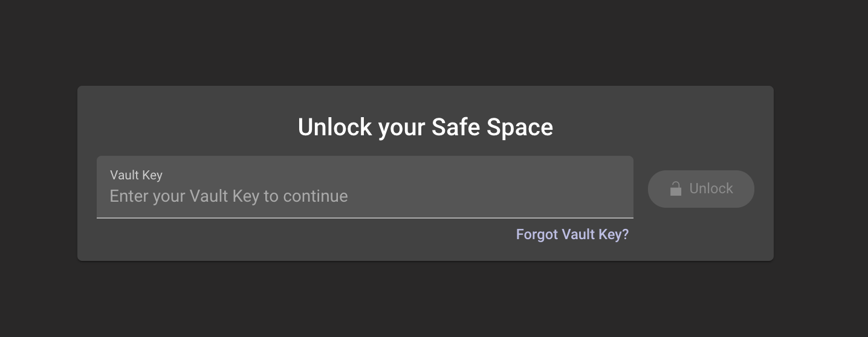Focus the Vault Key input field
The height and width of the screenshot is (337, 868).
(364, 187)
